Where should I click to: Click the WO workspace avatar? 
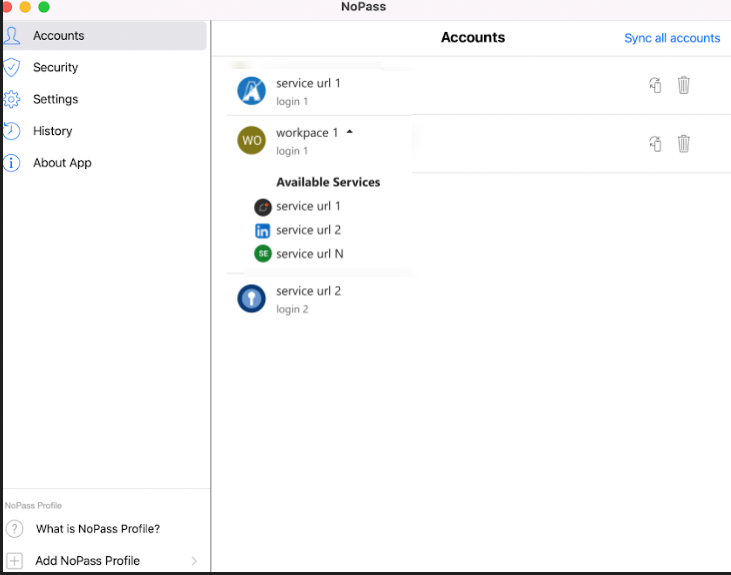[251, 141]
